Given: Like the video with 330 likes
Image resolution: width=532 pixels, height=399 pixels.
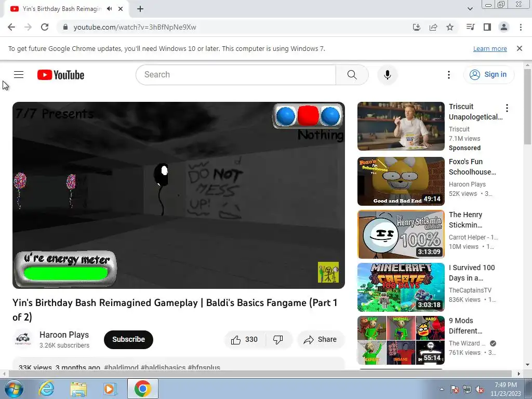Looking at the screenshot, I should (245, 339).
